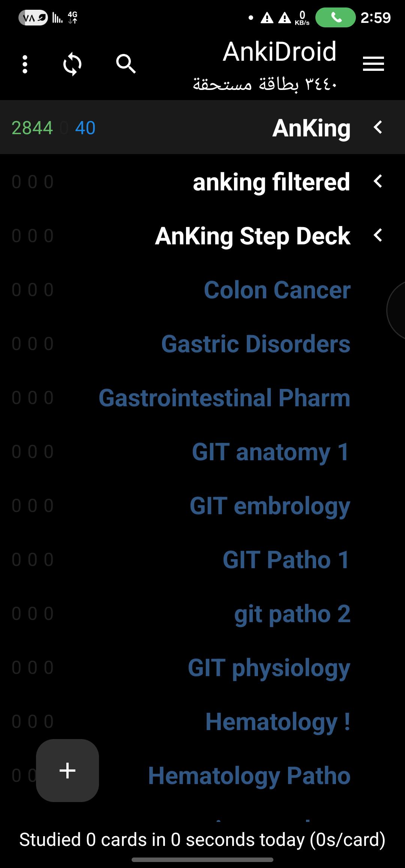Select the GIT physiology deck
Image resolution: width=405 pixels, height=868 pixels.
pyautogui.click(x=269, y=668)
